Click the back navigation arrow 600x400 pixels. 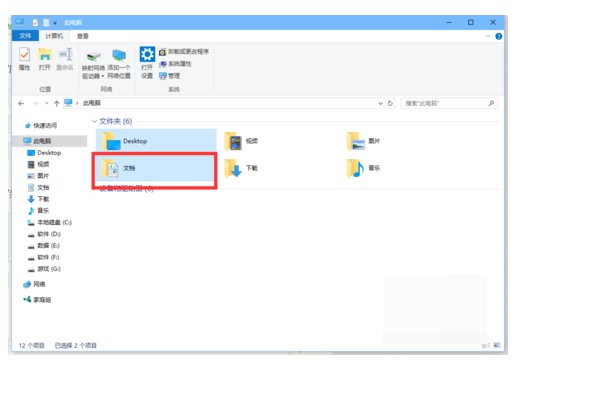tap(21, 103)
